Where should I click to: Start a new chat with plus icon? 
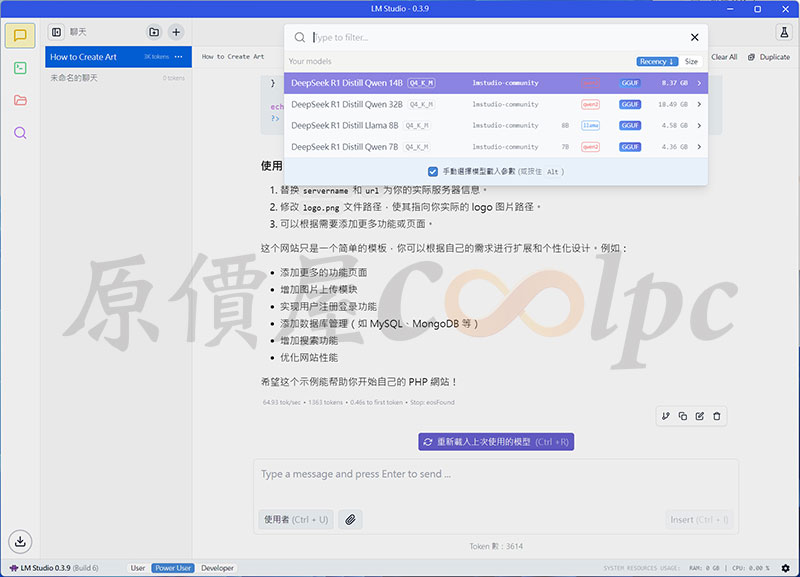pos(176,32)
